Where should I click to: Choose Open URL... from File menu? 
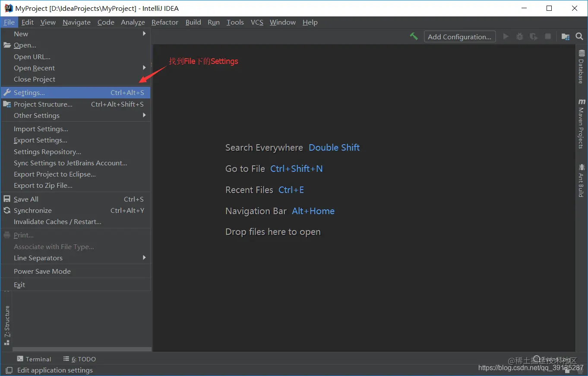(76, 57)
